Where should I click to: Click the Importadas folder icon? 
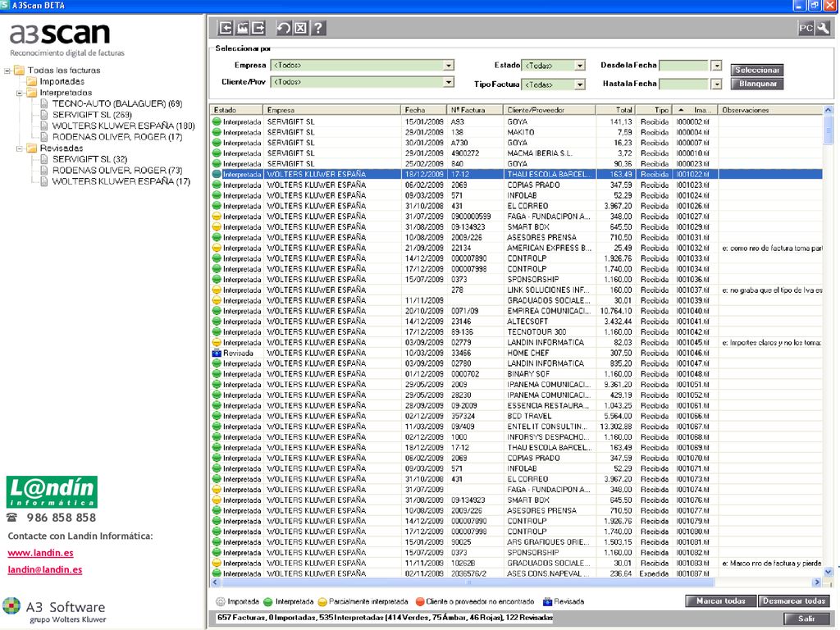(32, 81)
